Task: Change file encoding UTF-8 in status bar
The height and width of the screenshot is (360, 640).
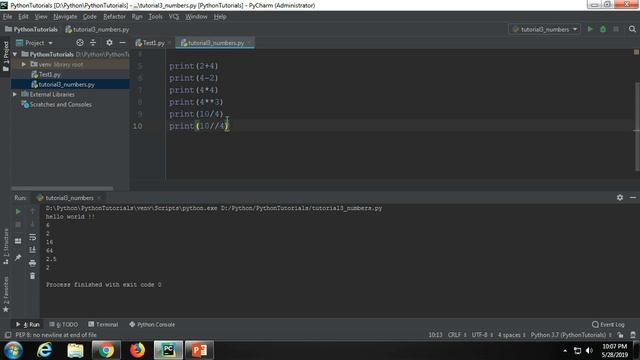Action: click(482, 335)
